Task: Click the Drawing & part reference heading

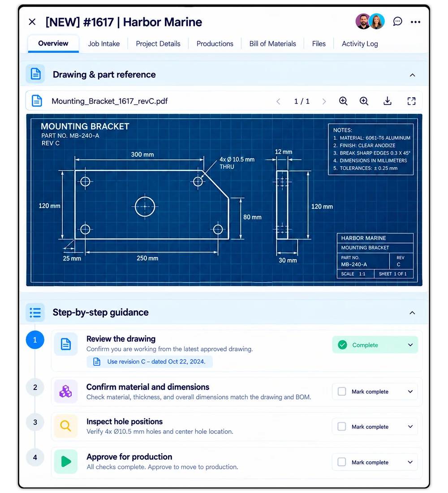Action: (x=104, y=74)
